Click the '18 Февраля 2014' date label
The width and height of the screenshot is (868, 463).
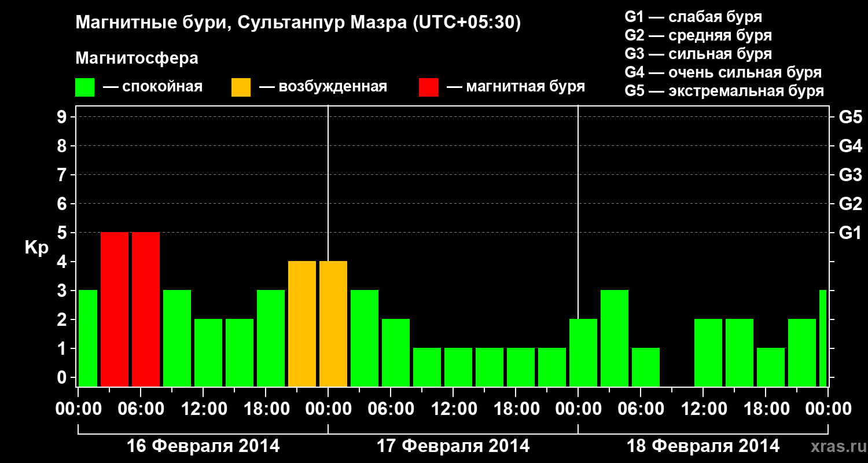[703, 446]
